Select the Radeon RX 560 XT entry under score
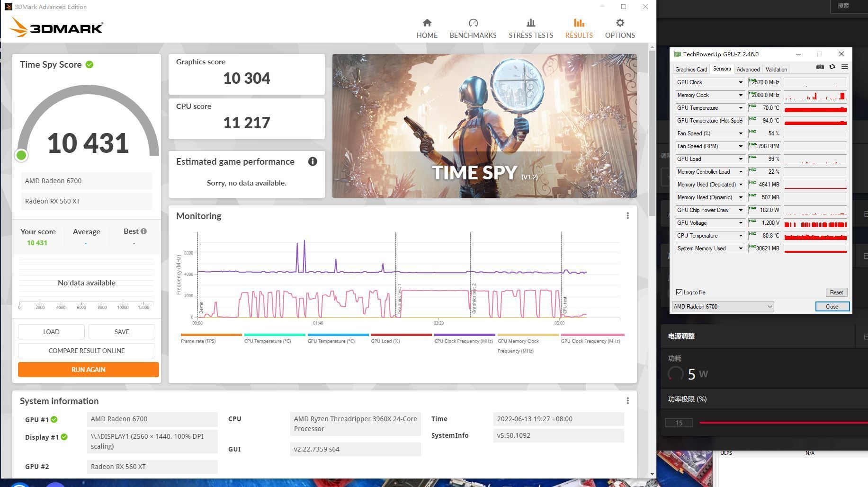Image resolution: width=868 pixels, height=487 pixels. click(x=86, y=201)
